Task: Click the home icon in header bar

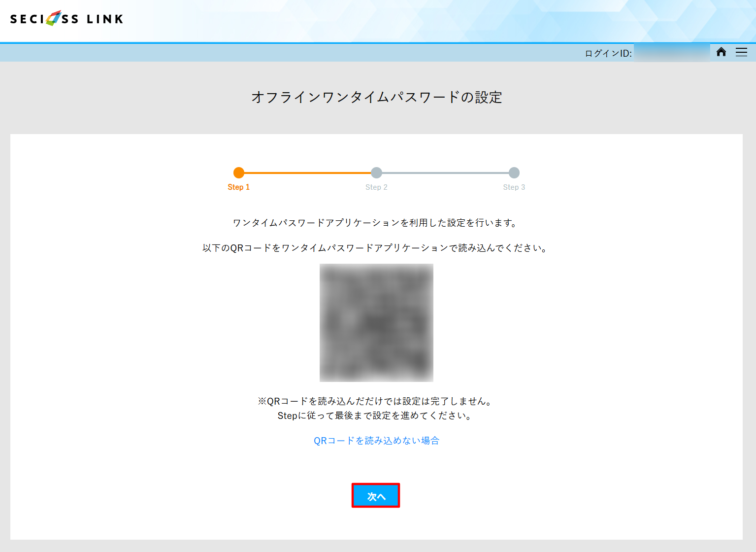Action: (721, 52)
